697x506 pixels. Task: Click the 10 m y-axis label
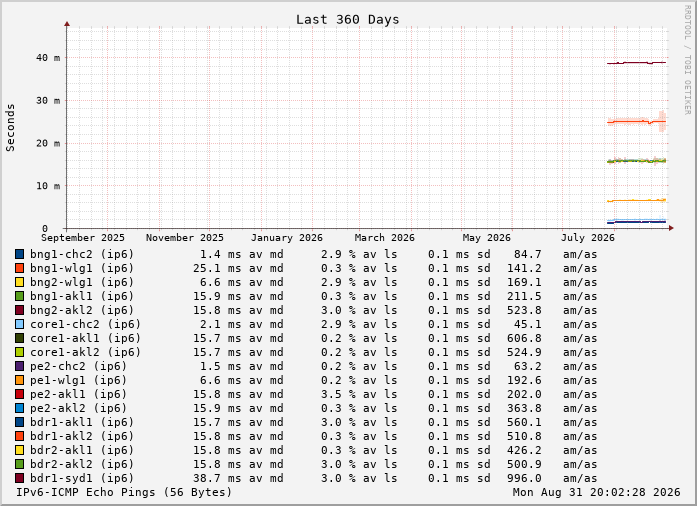(48, 186)
